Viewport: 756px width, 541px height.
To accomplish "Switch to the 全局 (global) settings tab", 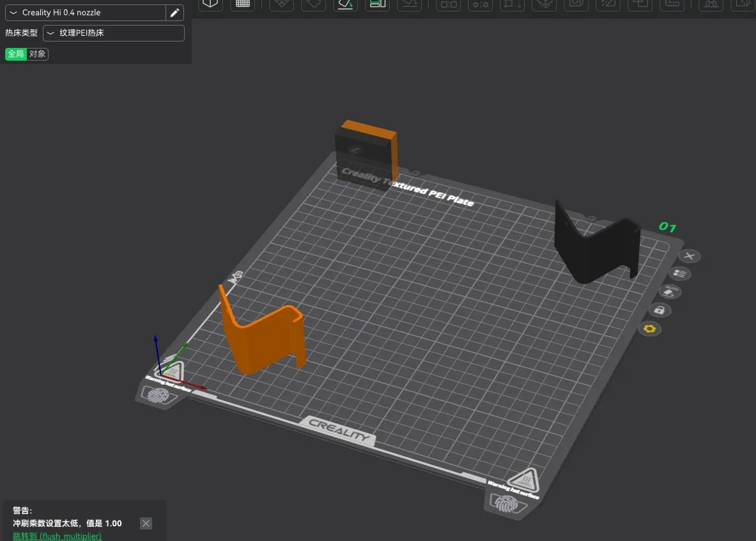I will (15, 54).
